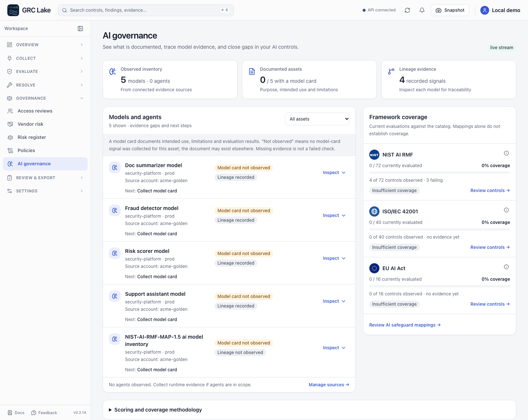Click the EU AI Act flag logo

374,268
